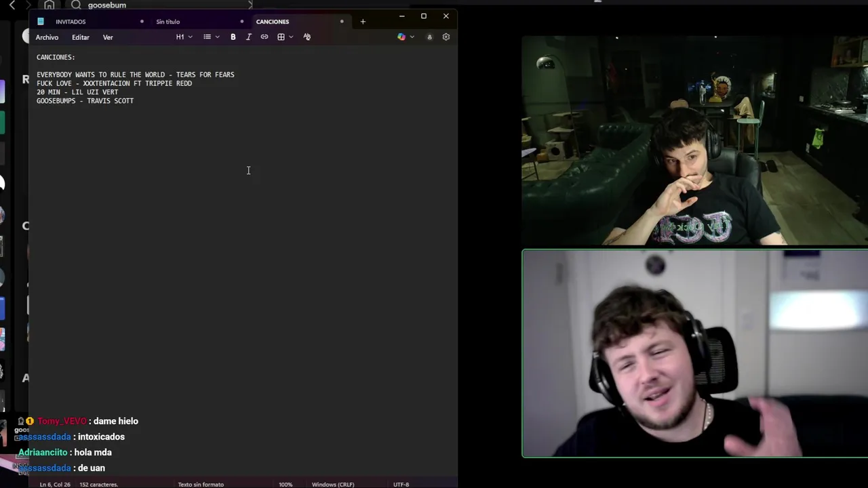
Task: Maximize the Notepad window
Action: tap(424, 16)
